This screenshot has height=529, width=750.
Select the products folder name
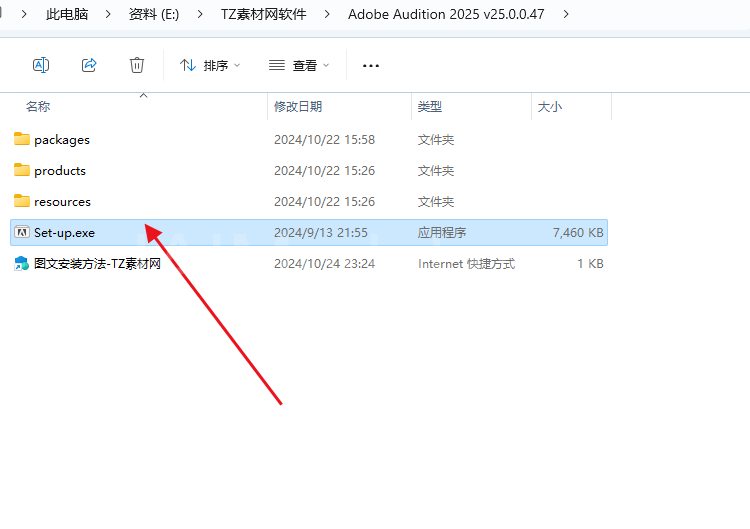point(60,171)
